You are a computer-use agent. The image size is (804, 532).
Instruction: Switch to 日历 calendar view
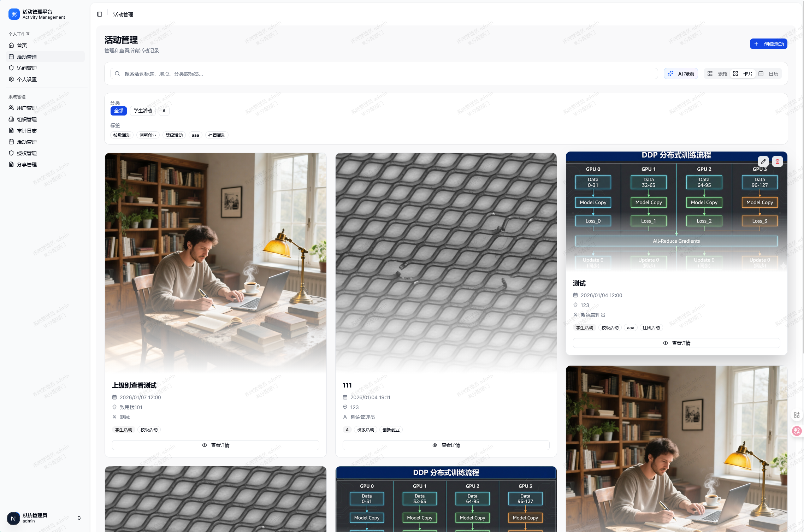pyautogui.click(x=769, y=74)
